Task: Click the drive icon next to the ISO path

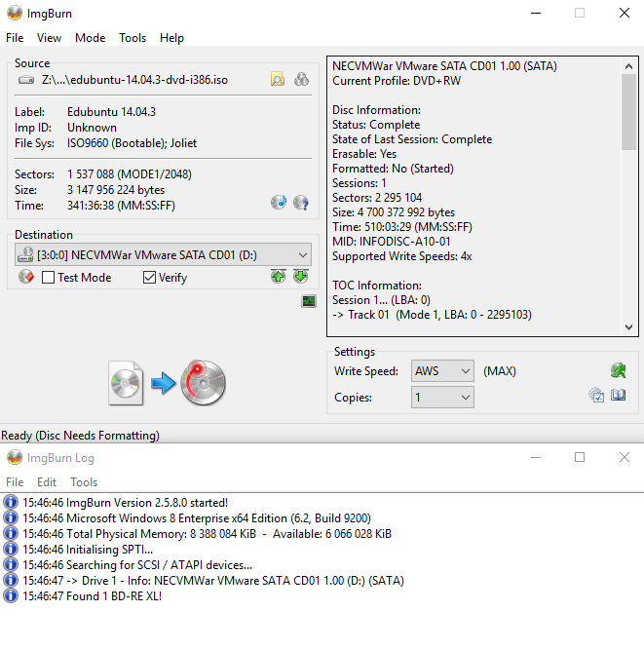Action: point(26,80)
